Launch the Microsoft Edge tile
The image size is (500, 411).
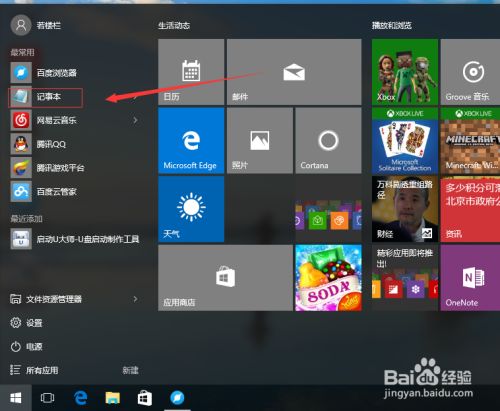tap(191, 140)
